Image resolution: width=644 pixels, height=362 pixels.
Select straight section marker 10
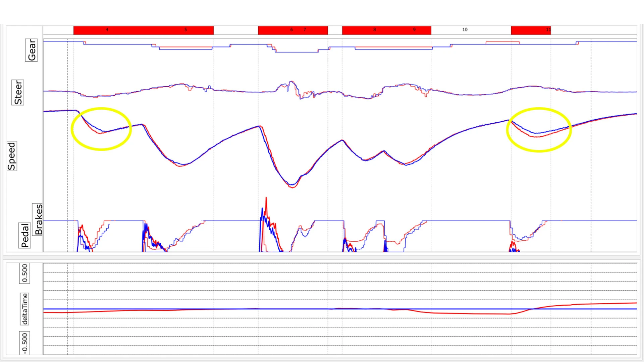pyautogui.click(x=465, y=30)
